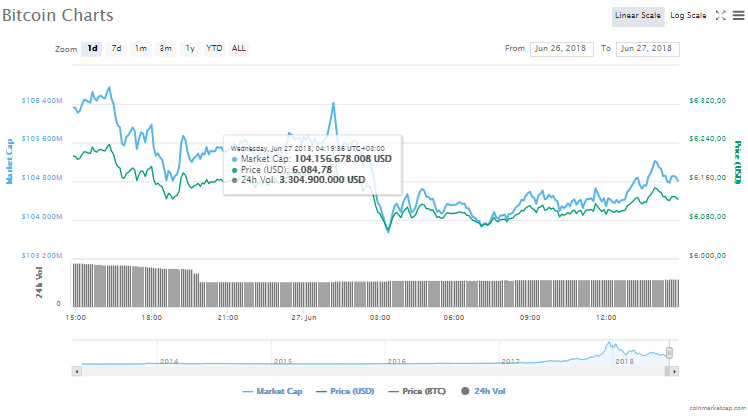This screenshot has height=418, width=748.
Task: Select the 1y zoom range
Action: (x=190, y=49)
